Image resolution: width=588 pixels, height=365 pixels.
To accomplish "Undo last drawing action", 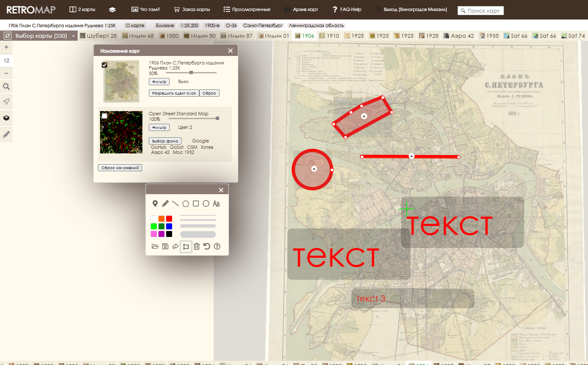I will [x=207, y=247].
